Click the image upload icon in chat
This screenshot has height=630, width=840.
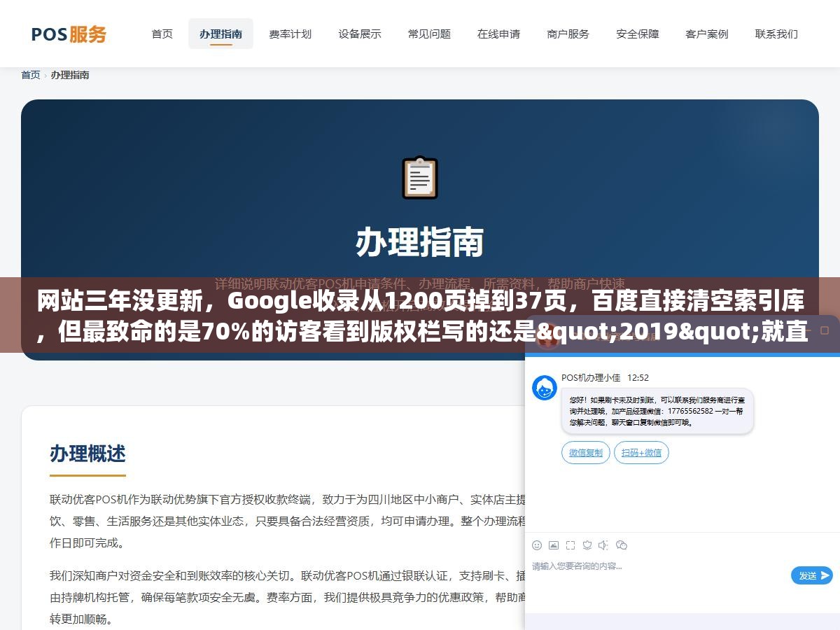[x=554, y=545]
